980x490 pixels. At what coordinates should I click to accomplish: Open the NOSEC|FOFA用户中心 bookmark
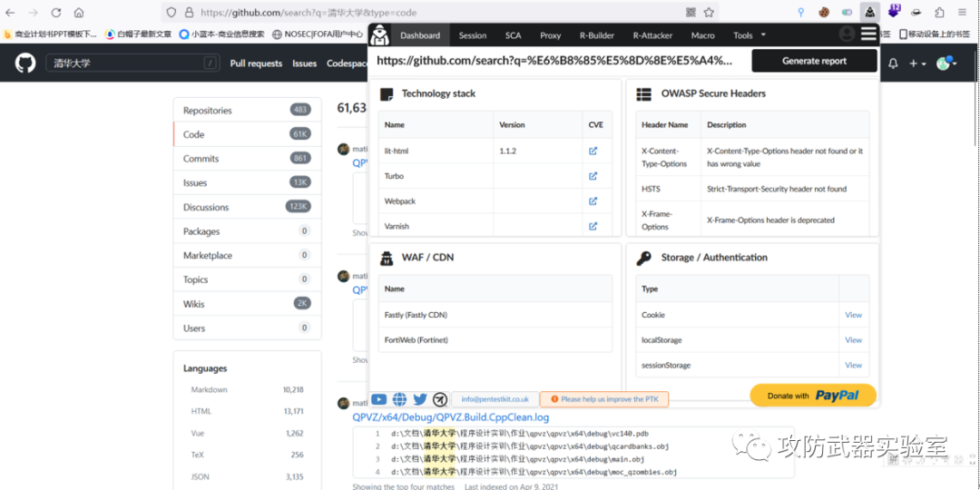tap(318, 34)
